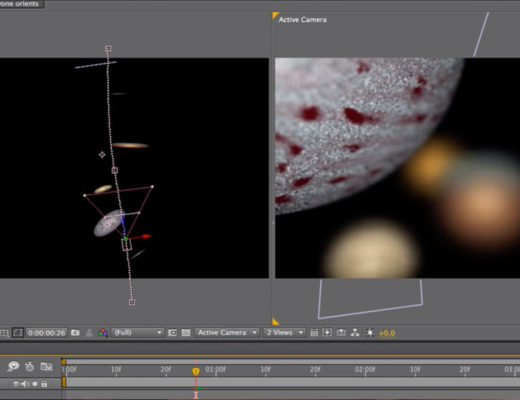520x400 pixels.
Task: Click the red X-axis arrow on the camera
Action: 146,236
